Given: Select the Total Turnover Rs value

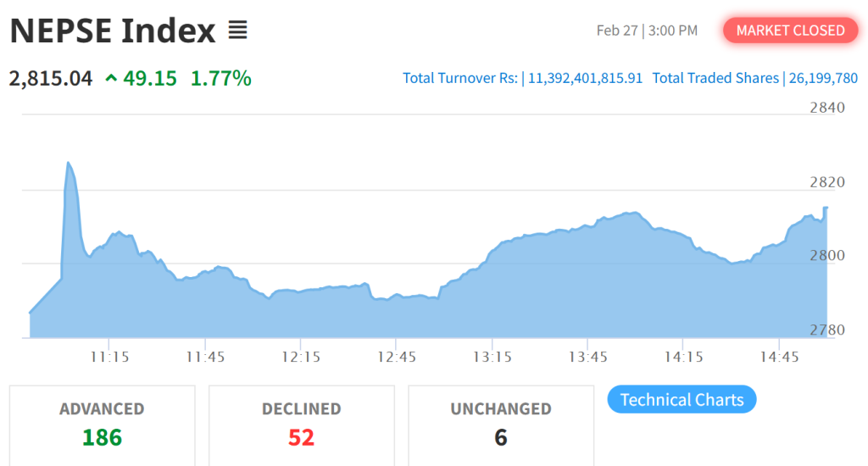Looking at the screenshot, I should pyautogui.click(x=585, y=78).
